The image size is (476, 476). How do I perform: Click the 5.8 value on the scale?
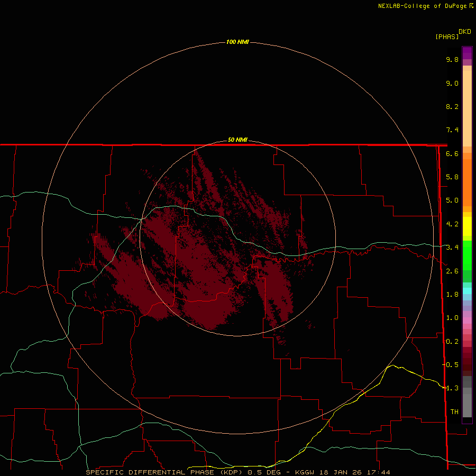tap(452, 177)
